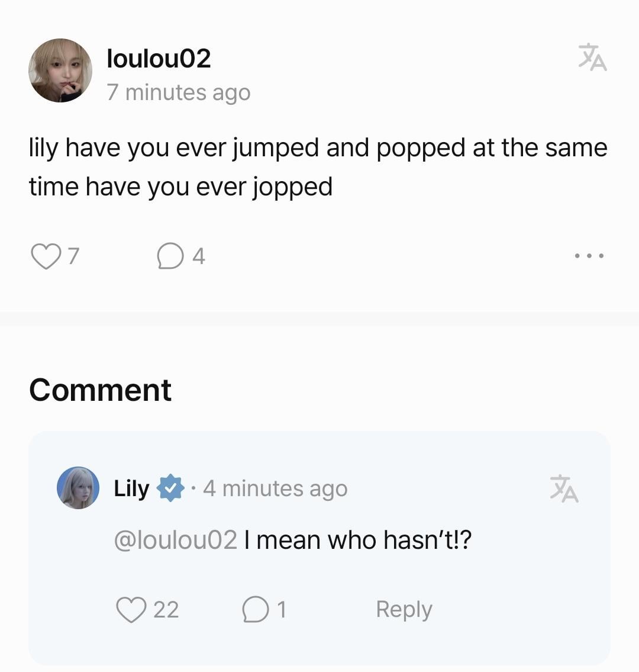Image resolution: width=639 pixels, height=672 pixels.
Task: Open comments bubble on loulou02's post
Action: coord(170,256)
